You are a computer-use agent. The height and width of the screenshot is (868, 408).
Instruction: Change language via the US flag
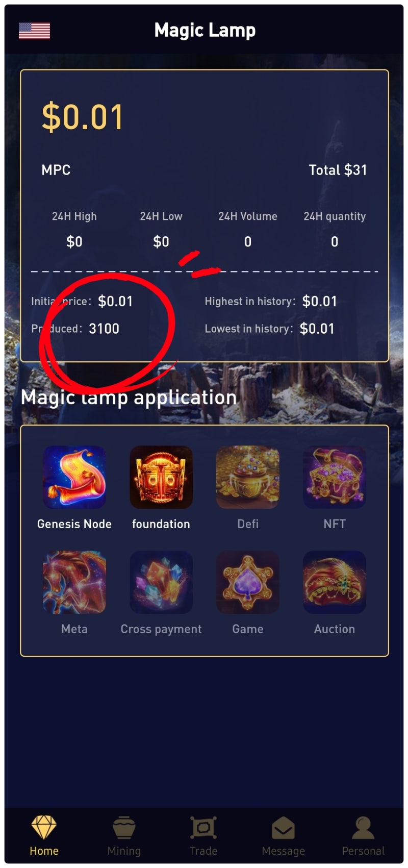coord(34,31)
